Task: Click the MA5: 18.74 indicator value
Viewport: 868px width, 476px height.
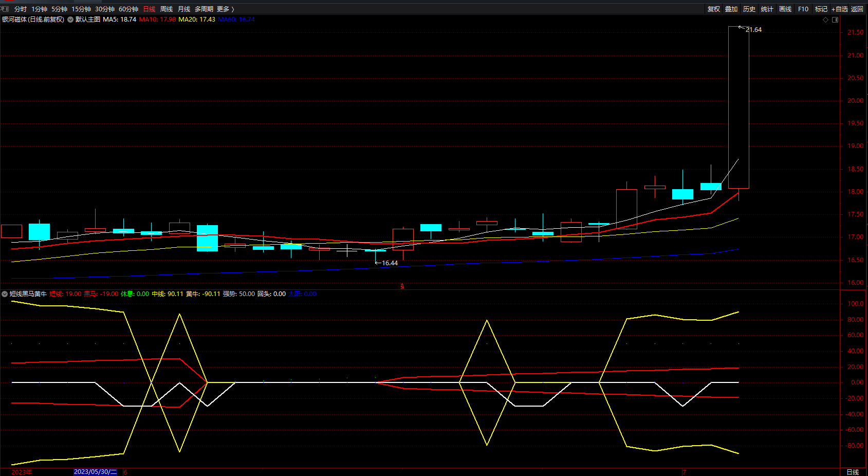Action: click(x=120, y=20)
